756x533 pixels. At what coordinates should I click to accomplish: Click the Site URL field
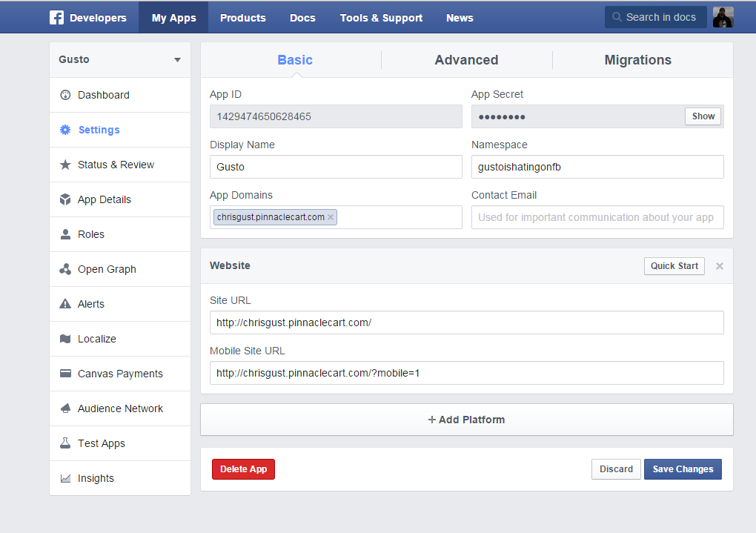tap(467, 322)
